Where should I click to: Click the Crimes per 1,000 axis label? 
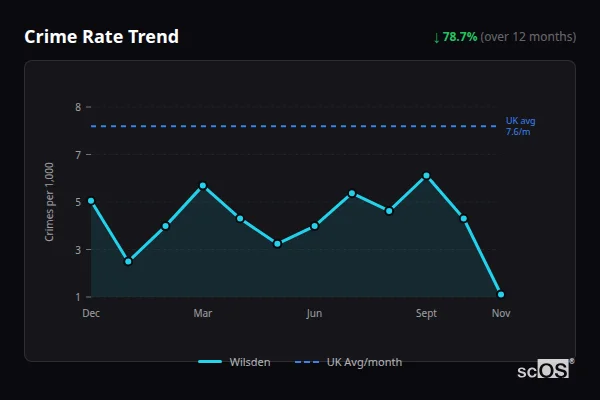tap(49, 202)
